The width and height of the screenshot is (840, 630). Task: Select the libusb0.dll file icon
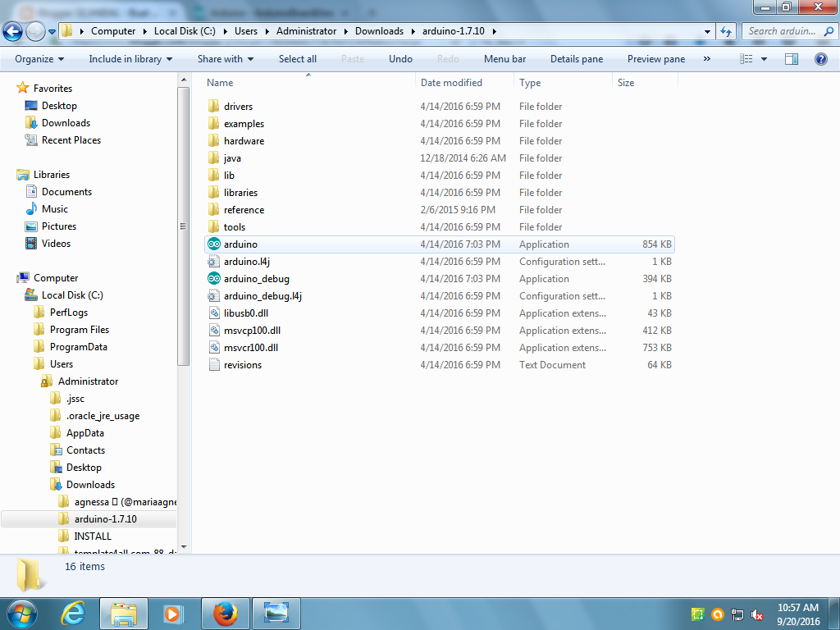(x=214, y=313)
